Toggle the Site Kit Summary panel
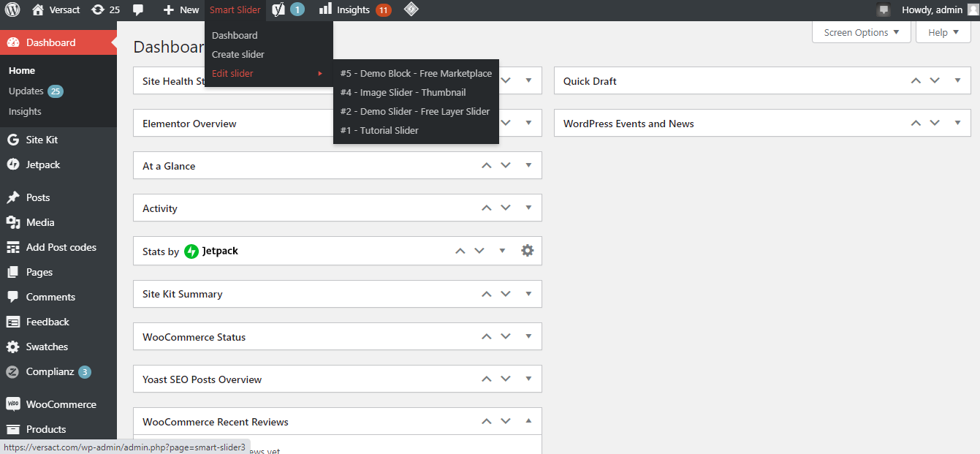This screenshot has width=980, height=454. [528, 293]
